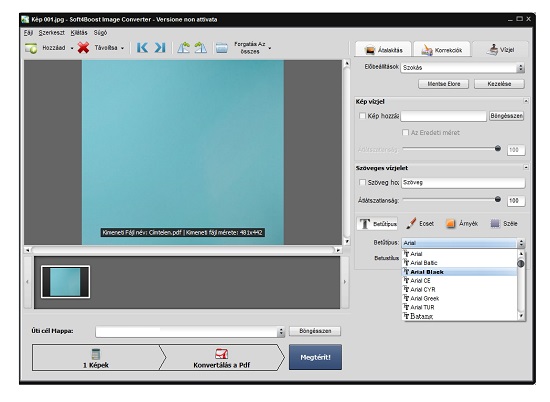550x402 pixels.
Task: Toggle the Betűtípus font combo box arrow
Action: [x=521, y=243]
